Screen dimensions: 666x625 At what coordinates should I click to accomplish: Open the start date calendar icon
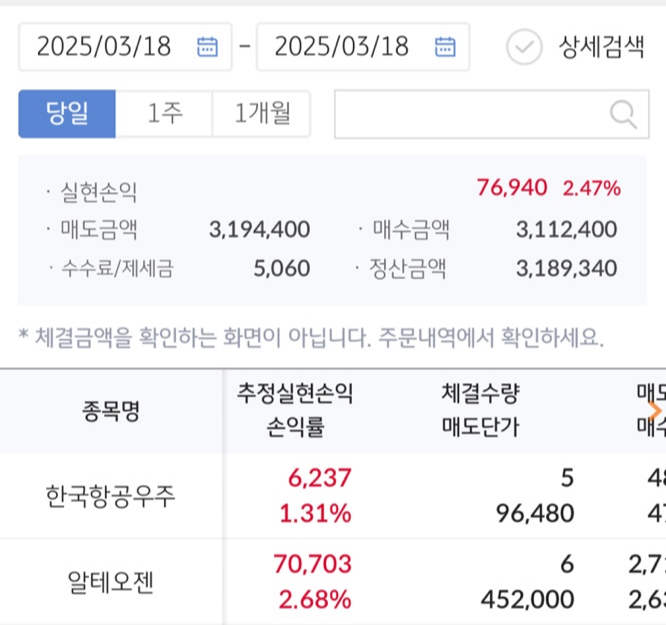pyautogui.click(x=207, y=46)
